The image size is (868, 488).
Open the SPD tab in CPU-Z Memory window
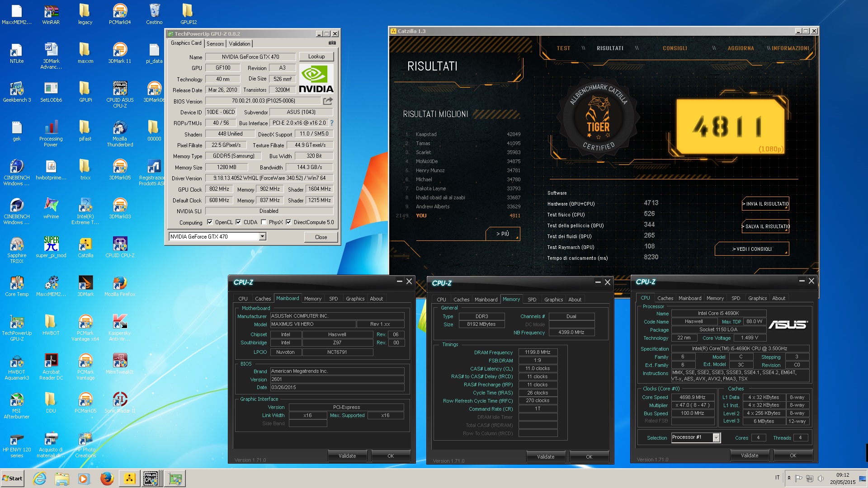coord(532,299)
